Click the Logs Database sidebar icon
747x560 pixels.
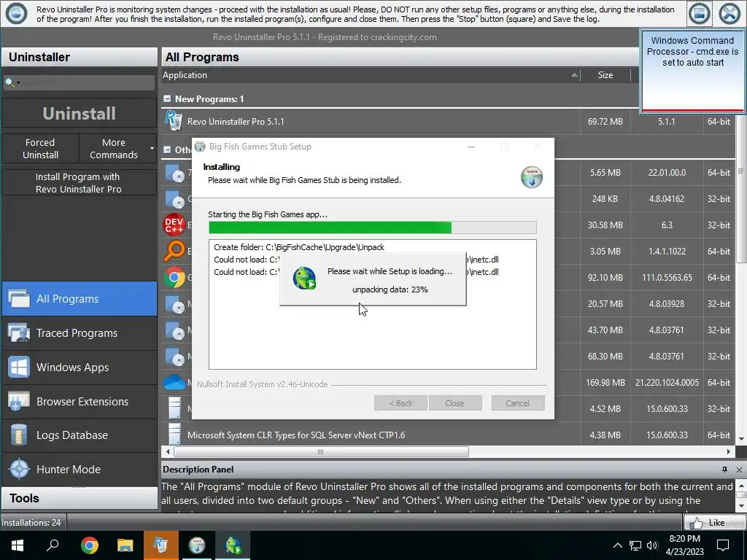click(x=18, y=435)
